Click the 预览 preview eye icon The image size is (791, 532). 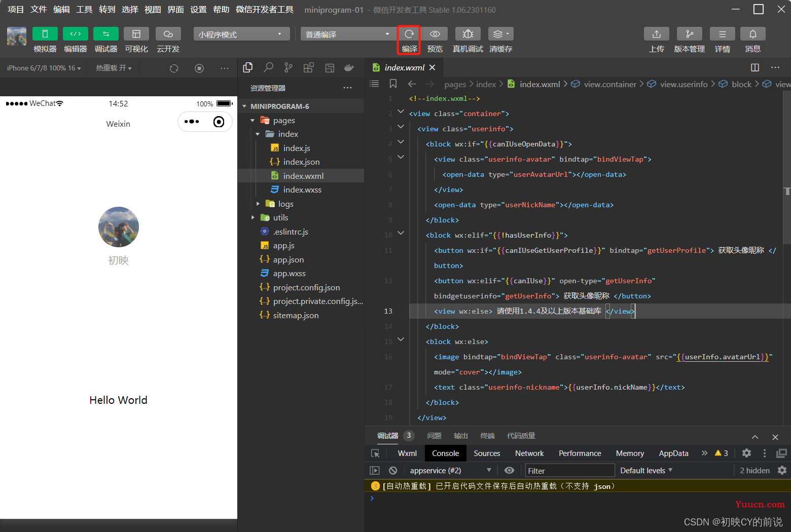(x=435, y=34)
